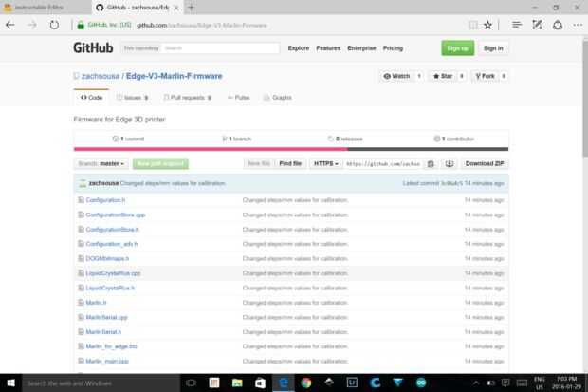This screenshot has height=392, width=588.
Task: Click Explore in GitHub header
Action: point(299,48)
